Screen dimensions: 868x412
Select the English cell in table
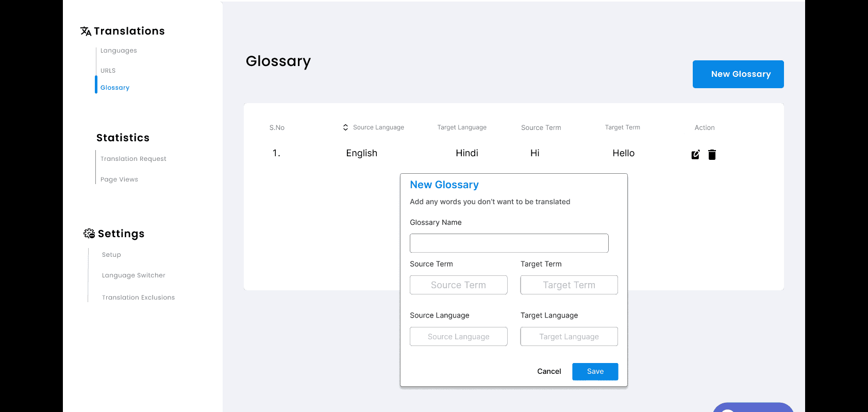(x=361, y=153)
